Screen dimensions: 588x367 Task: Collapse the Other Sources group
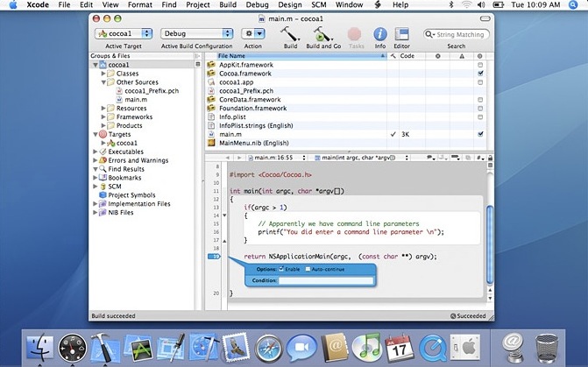click(x=103, y=82)
